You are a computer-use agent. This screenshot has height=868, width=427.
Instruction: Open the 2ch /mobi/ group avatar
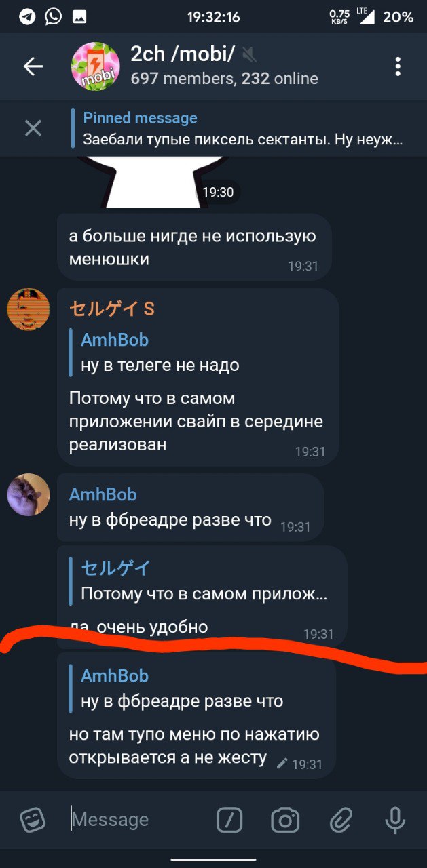(96, 66)
